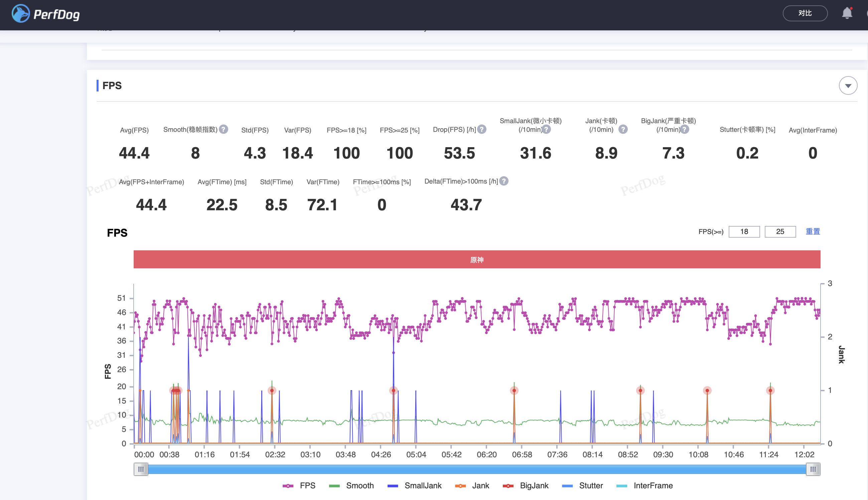Click the 重置 reset link
The width and height of the screenshot is (868, 500).
(813, 231)
